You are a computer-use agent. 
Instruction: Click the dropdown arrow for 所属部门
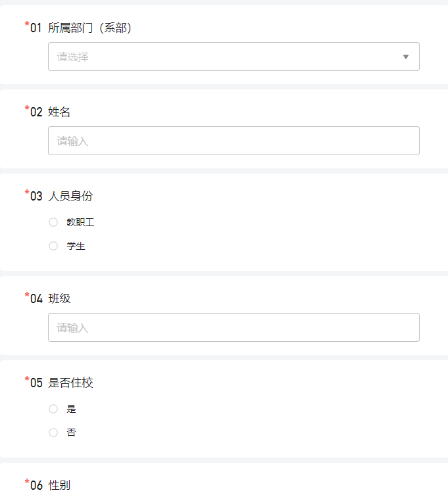(x=405, y=57)
